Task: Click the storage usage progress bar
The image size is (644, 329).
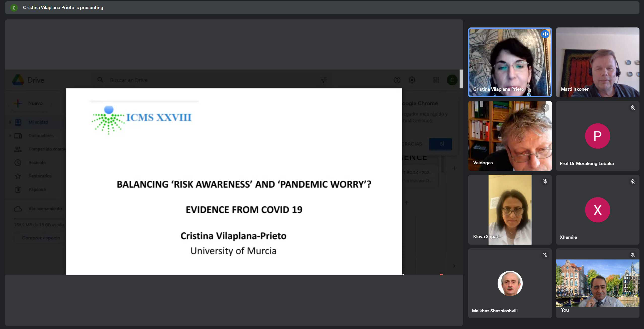Action: click(x=39, y=219)
